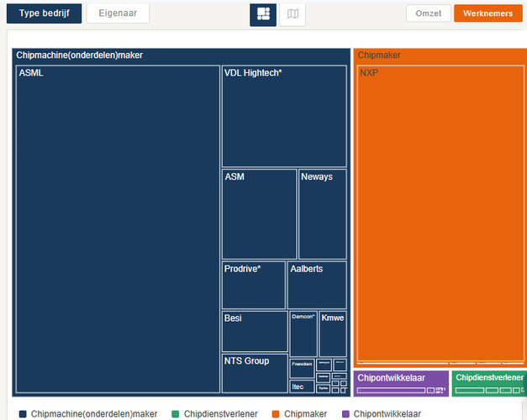Click largest cell inside Chipontwikkelaar group
This screenshot has width=527, height=420.
point(392,390)
